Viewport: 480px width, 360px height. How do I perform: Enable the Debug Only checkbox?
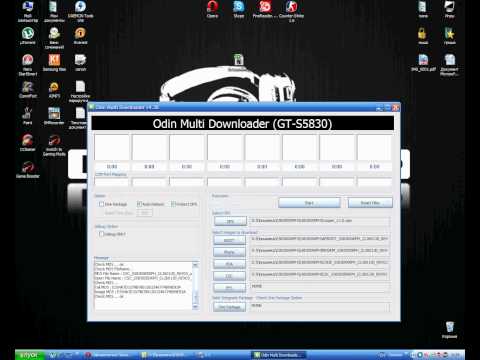click(101, 234)
